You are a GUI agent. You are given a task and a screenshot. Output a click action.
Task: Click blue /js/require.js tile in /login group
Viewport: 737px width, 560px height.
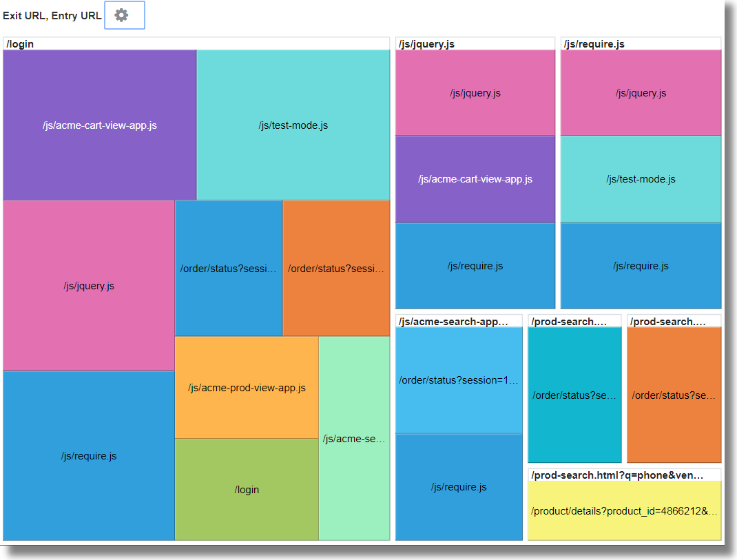[89, 456]
